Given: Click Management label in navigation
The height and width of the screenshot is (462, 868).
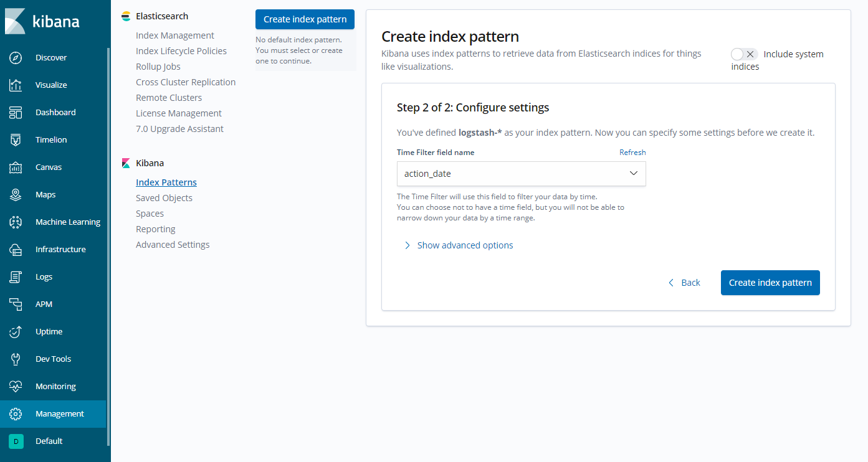Looking at the screenshot, I should [x=60, y=413].
